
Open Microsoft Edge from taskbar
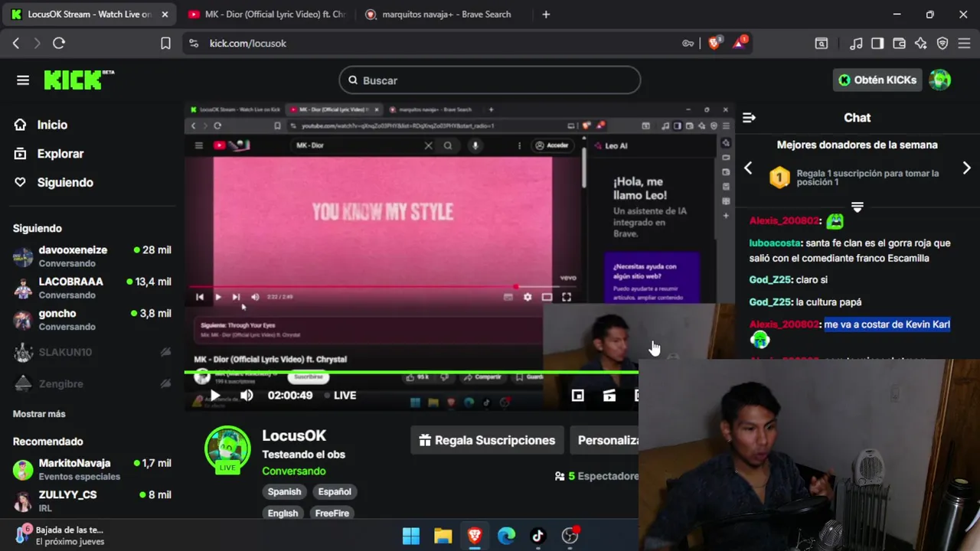coord(506,536)
